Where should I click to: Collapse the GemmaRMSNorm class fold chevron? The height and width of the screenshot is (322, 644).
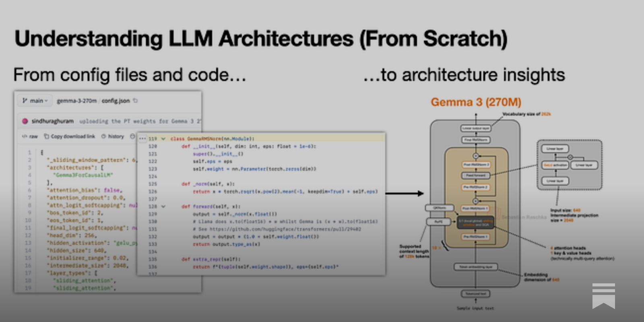tap(163, 138)
